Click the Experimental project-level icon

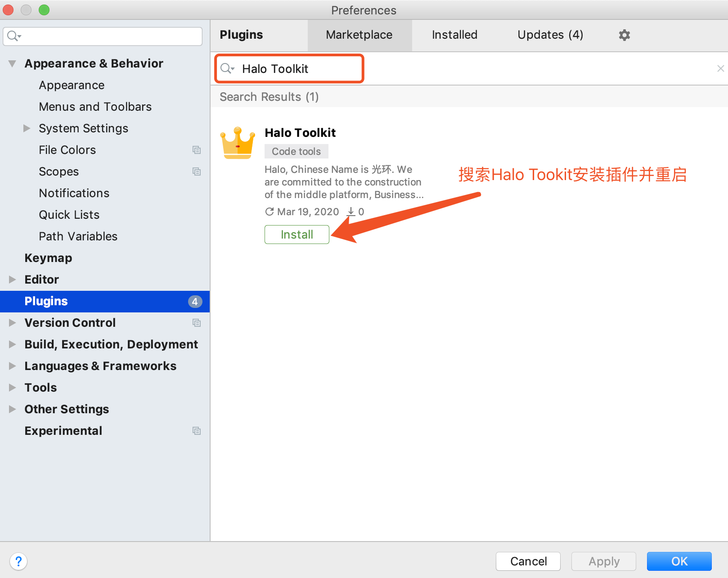click(x=197, y=431)
